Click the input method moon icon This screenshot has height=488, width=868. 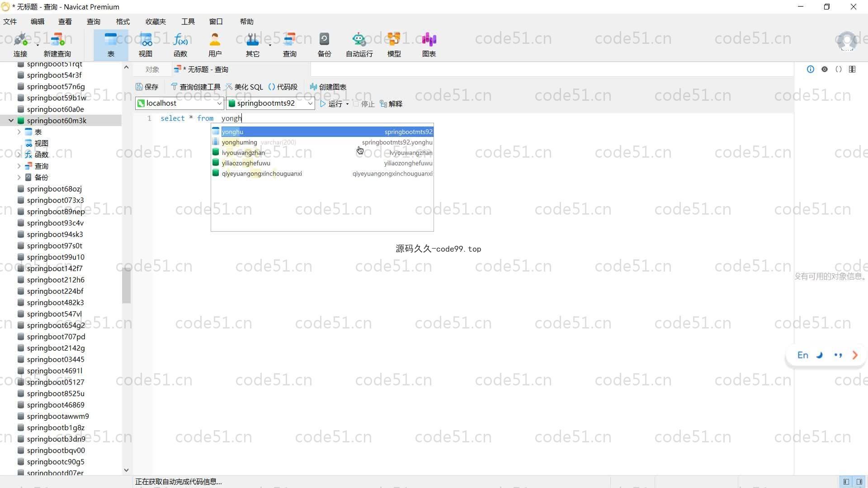[x=820, y=355]
